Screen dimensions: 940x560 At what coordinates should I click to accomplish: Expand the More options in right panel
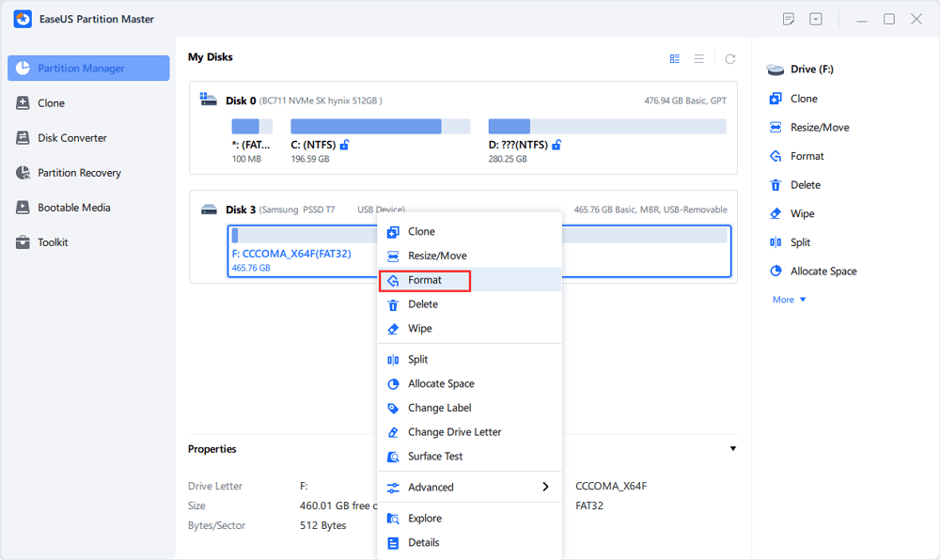pyautogui.click(x=789, y=300)
